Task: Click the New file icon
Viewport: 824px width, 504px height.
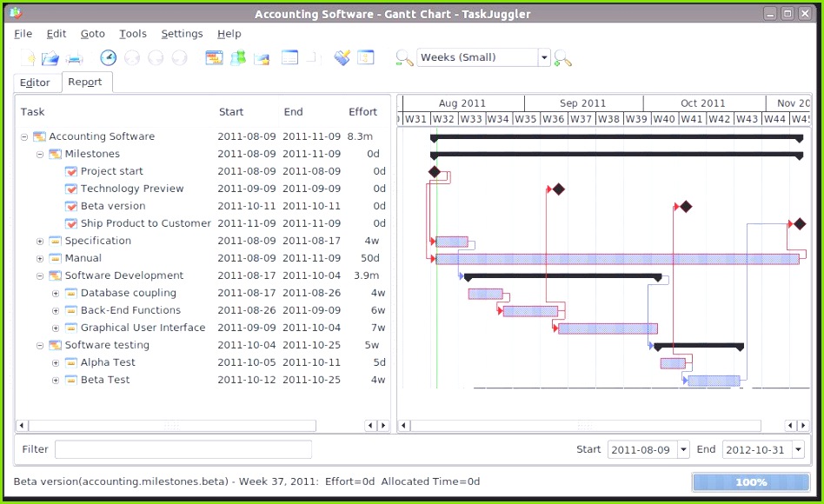Action: click(x=26, y=57)
